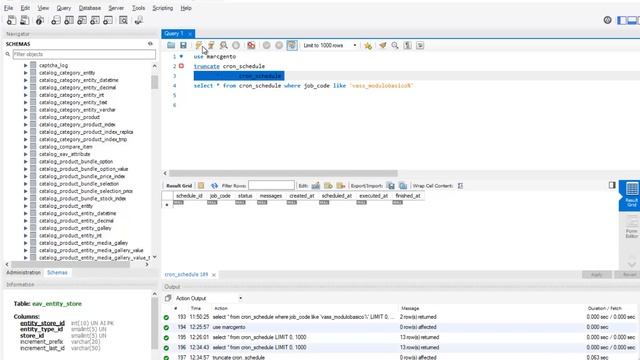The image size is (640, 360).
Task: Export recordset to file icon
Action: [x=391, y=186]
